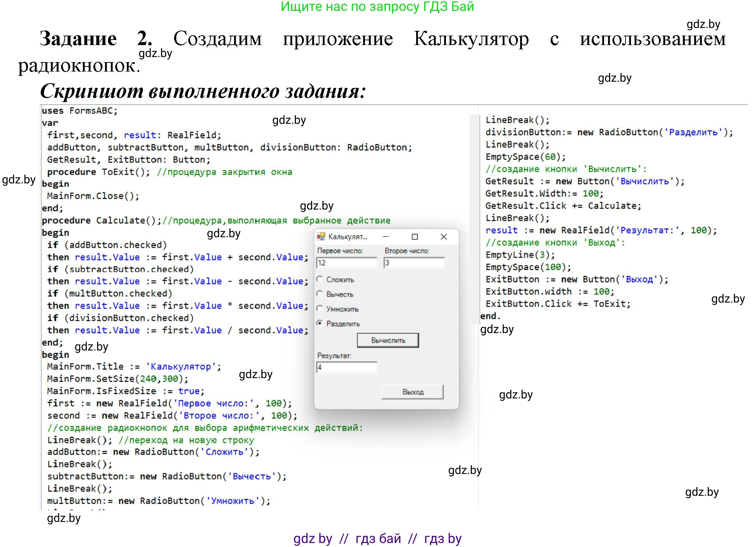This screenshot has width=756, height=547.
Task: Click the calculator app icon in title bar
Action: (321, 236)
